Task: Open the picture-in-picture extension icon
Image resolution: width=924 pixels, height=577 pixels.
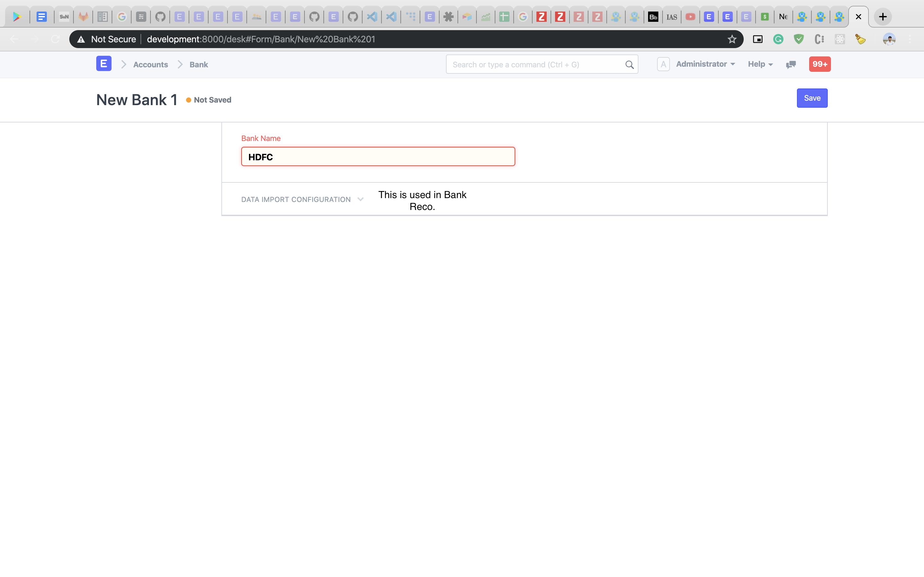Action: (757, 39)
